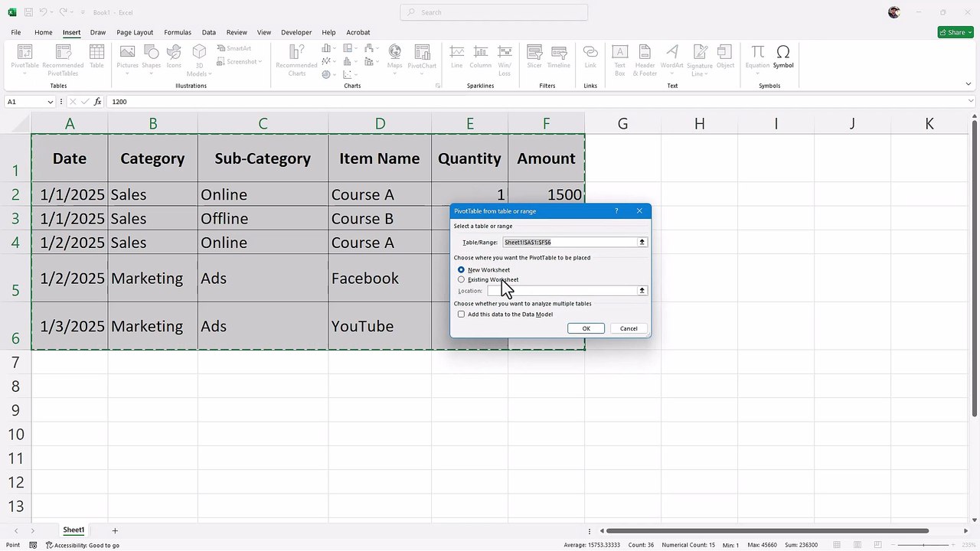Image resolution: width=980 pixels, height=551 pixels.
Task: Click the Signature Line icon
Action: (x=700, y=60)
